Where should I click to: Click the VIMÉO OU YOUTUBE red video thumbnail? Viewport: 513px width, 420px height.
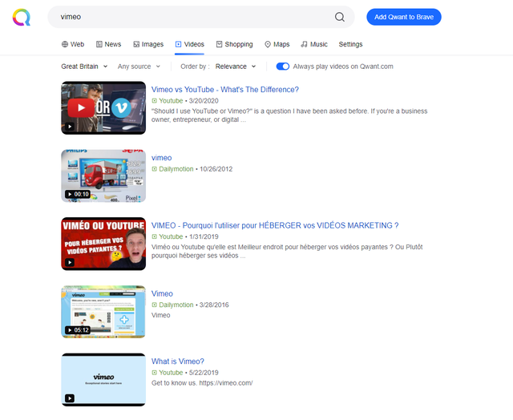coord(103,244)
